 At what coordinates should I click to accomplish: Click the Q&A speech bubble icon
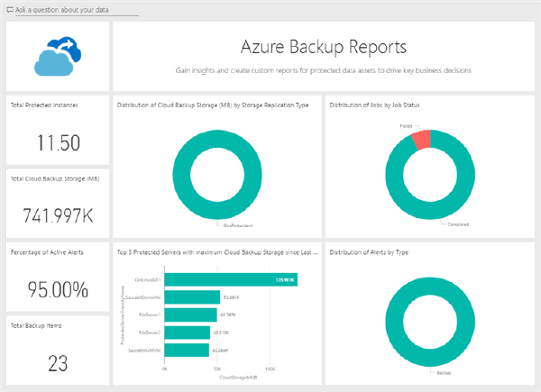click(x=10, y=10)
